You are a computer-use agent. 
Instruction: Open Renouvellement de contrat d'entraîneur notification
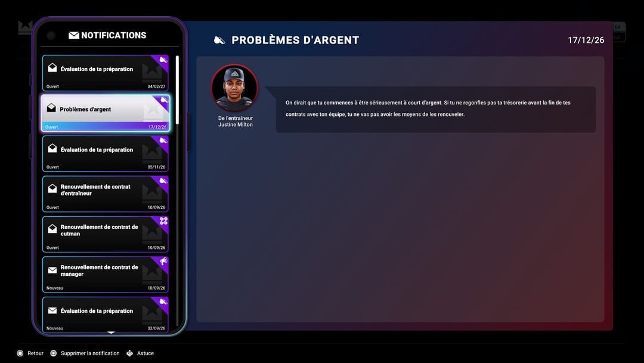click(x=105, y=194)
